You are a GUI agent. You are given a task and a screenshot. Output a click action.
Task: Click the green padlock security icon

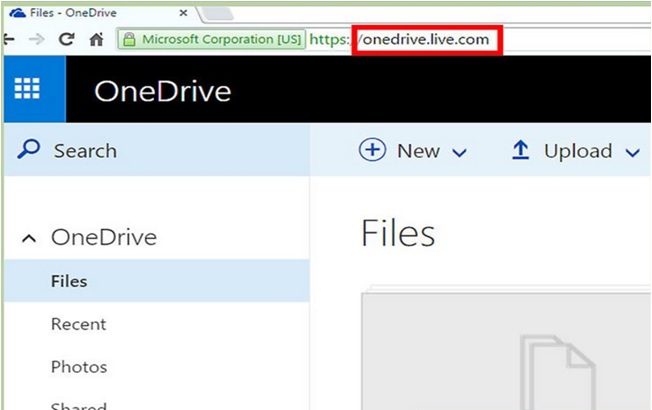129,40
